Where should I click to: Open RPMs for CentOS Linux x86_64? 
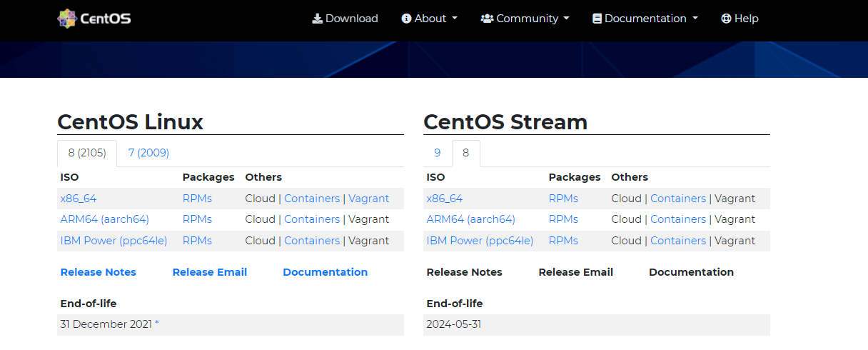(x=197, y=199)
